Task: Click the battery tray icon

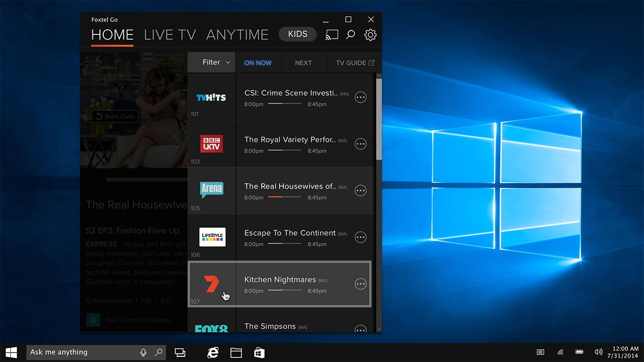Action: click(579, 352)
